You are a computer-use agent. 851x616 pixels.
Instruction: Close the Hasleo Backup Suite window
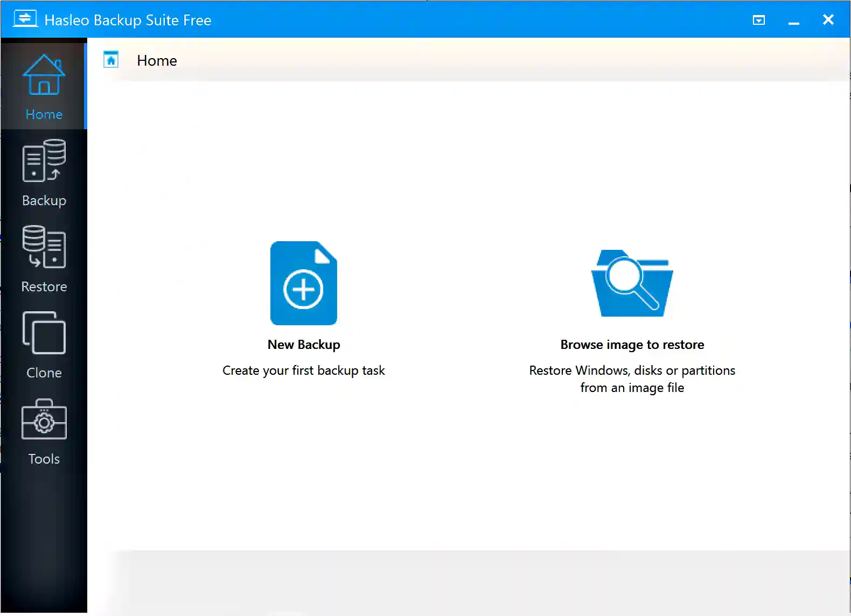(828, 19)
